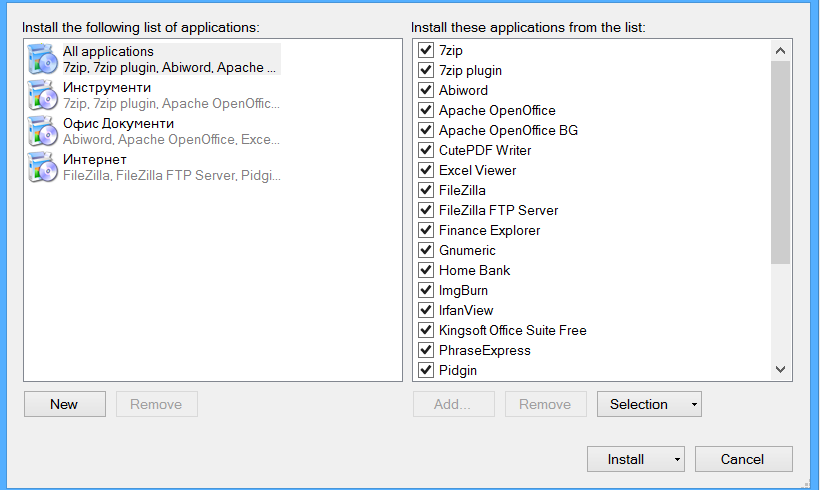Click the Cancel button
The height and width of the screenshot is (490, 820).
744,459
